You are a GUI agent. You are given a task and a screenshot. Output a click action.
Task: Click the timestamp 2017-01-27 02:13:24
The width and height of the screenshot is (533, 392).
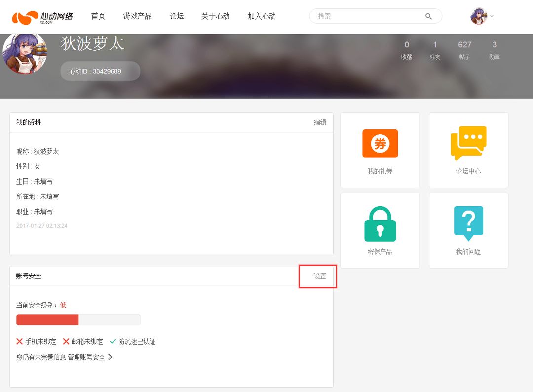tap(42, 226)
